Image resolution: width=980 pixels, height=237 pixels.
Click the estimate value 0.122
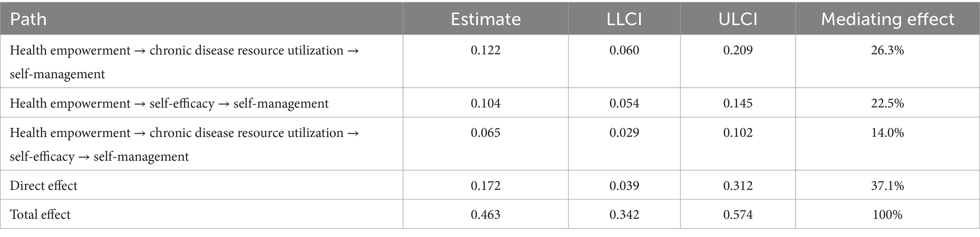[485, 50]
